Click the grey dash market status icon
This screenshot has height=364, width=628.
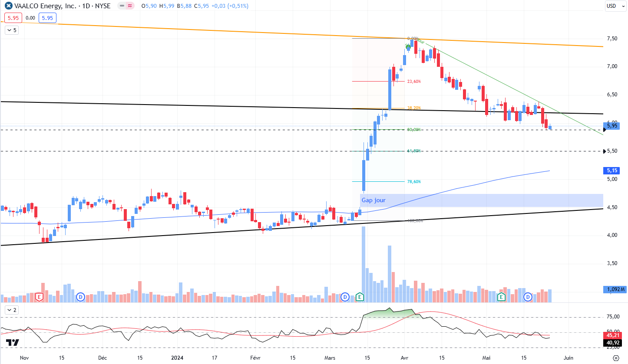tap(122, 6)
